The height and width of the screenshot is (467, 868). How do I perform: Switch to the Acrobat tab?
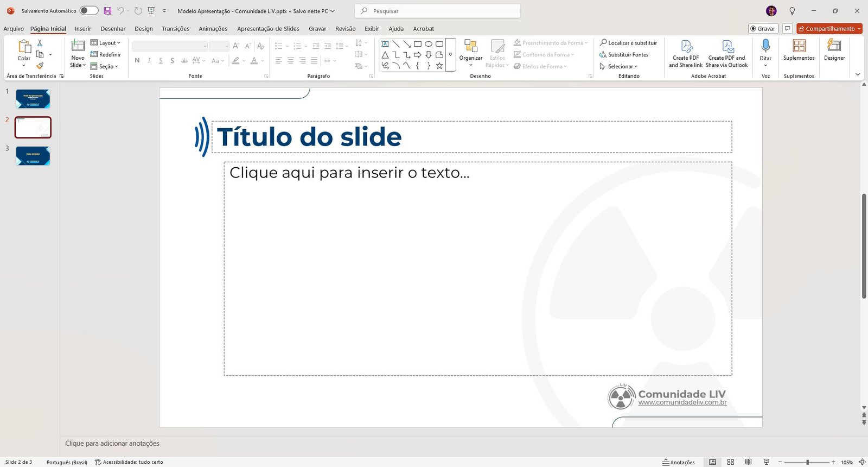coord(424,29)
